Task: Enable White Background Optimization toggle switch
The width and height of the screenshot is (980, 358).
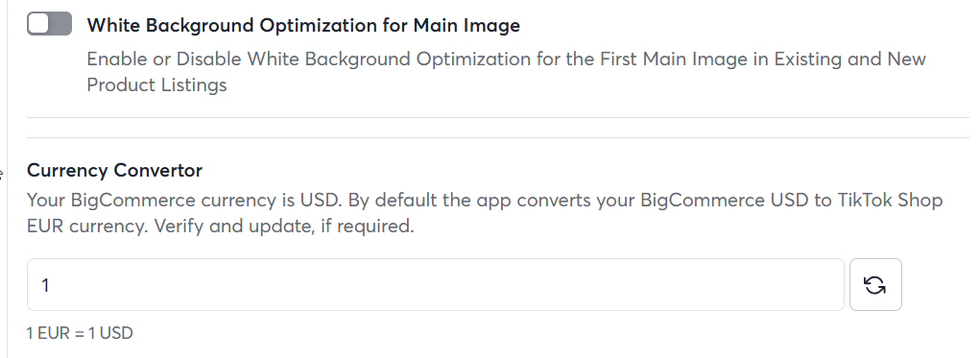Action: point(49,24)
